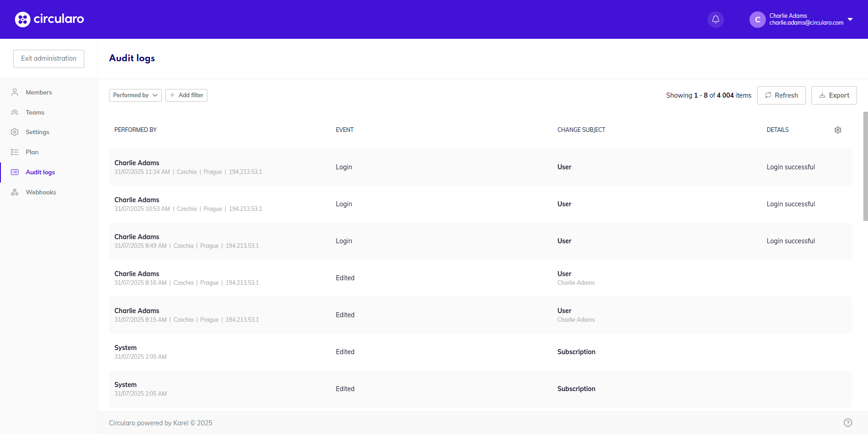868x434 pixels.
Task: Refresh the audit logs list
Action: [x=781, y=95]
